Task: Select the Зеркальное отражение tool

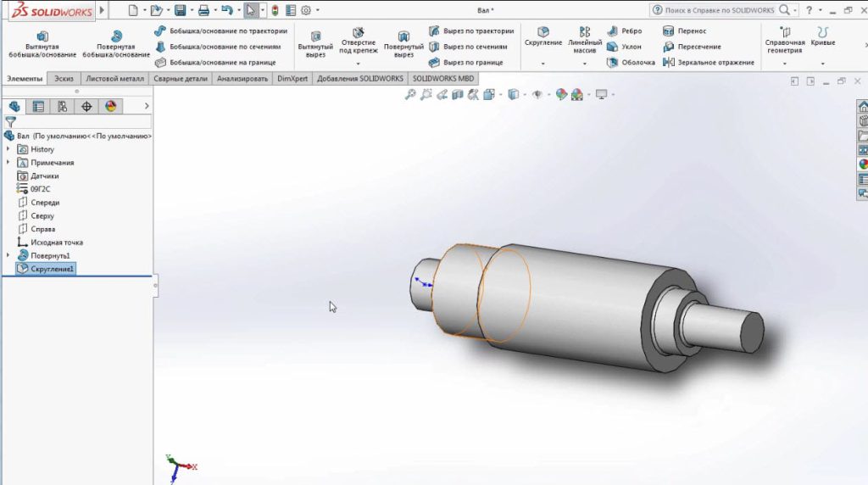Action: click(x=709, y=62)
